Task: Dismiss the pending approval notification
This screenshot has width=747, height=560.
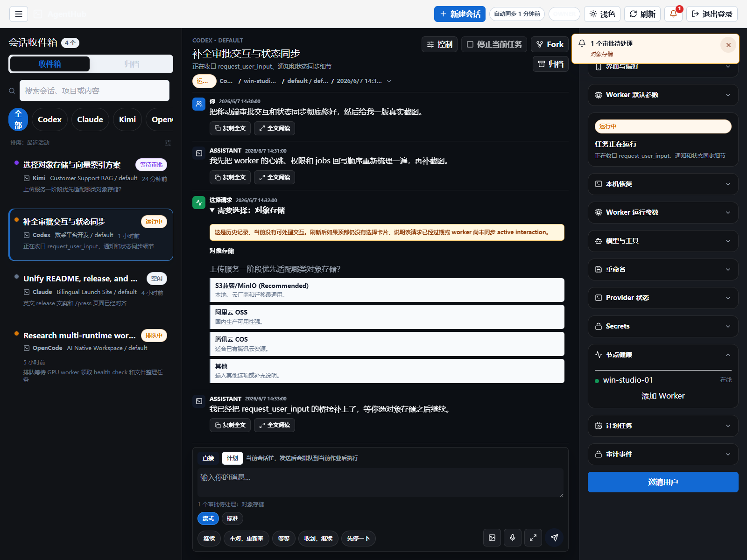Action: pyautogui.click(x=728, y=45)
